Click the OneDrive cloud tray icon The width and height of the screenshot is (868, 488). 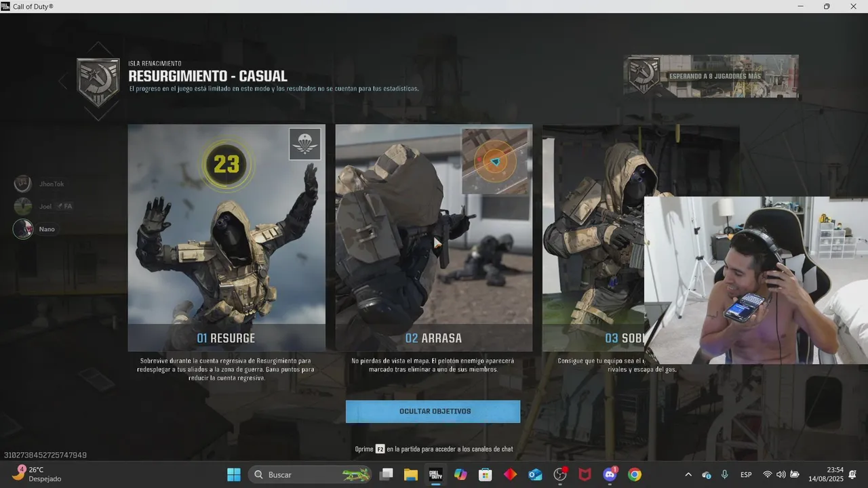(707, 474)
